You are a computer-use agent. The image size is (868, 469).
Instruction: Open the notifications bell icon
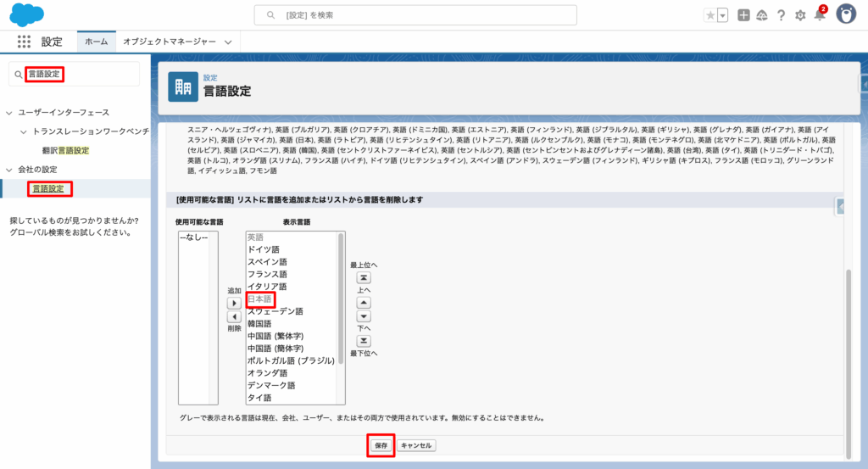point(819,15)
